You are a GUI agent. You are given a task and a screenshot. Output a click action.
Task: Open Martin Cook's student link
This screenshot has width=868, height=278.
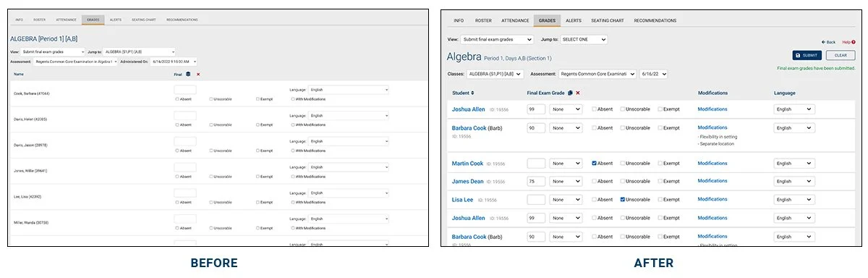pyautogui.click(x=467, y=164)
